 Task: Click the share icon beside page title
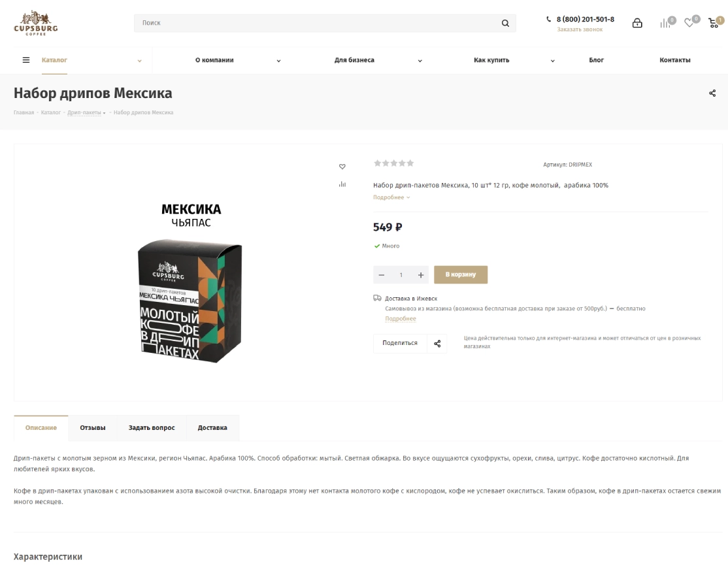click(712, 93)
